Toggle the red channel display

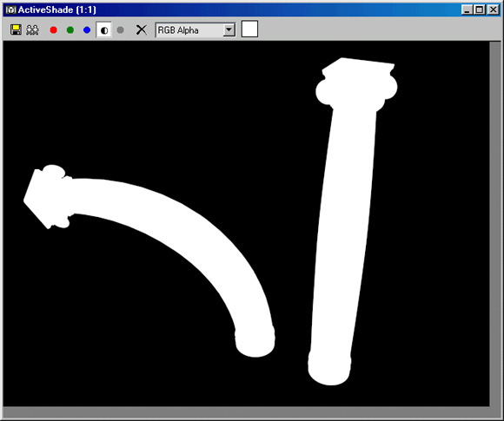53,30
